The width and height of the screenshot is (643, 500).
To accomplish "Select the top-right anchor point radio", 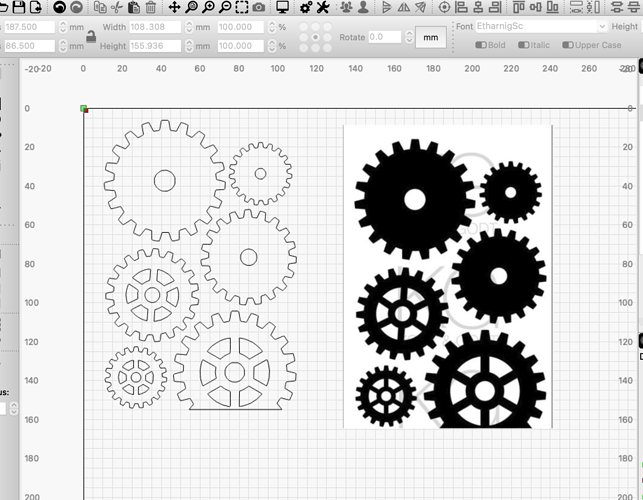I will click(327, 27).
